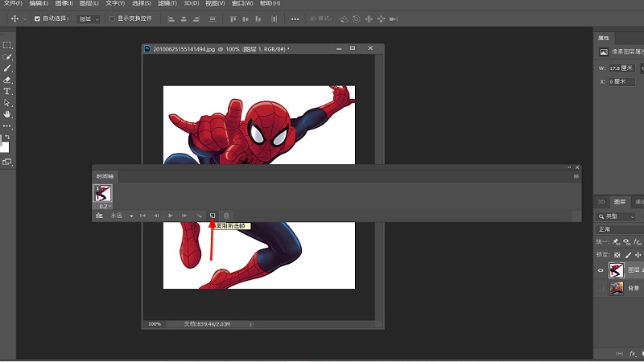Swap foreground and background colors

tap(7, 137)
